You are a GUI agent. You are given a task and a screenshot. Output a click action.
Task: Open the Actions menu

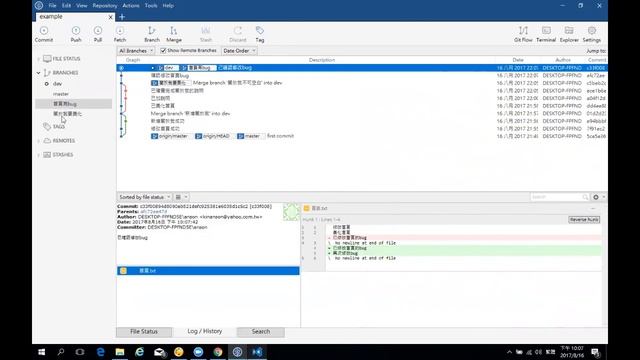point(131,6)
